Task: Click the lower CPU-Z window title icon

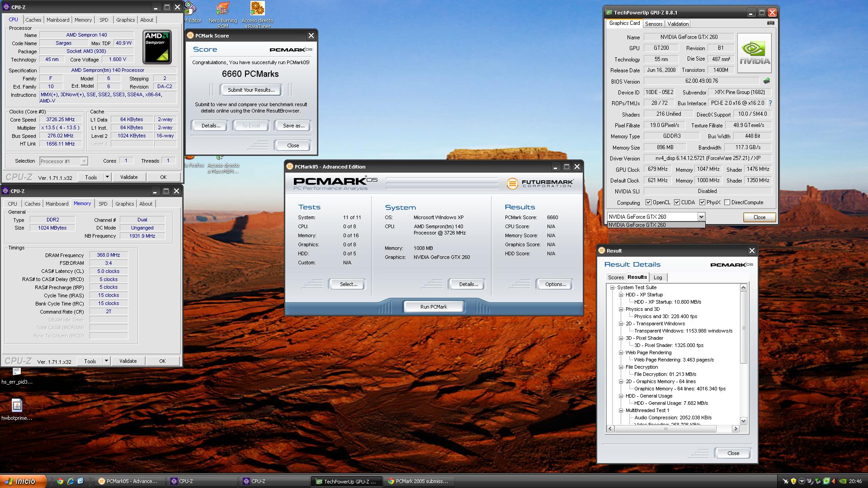Action: (5, 191)
